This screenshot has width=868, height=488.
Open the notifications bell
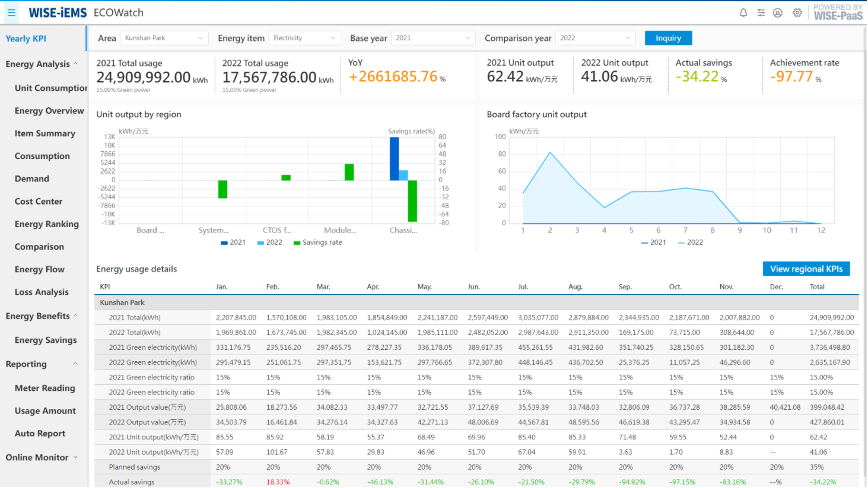[x=743, y=12]
